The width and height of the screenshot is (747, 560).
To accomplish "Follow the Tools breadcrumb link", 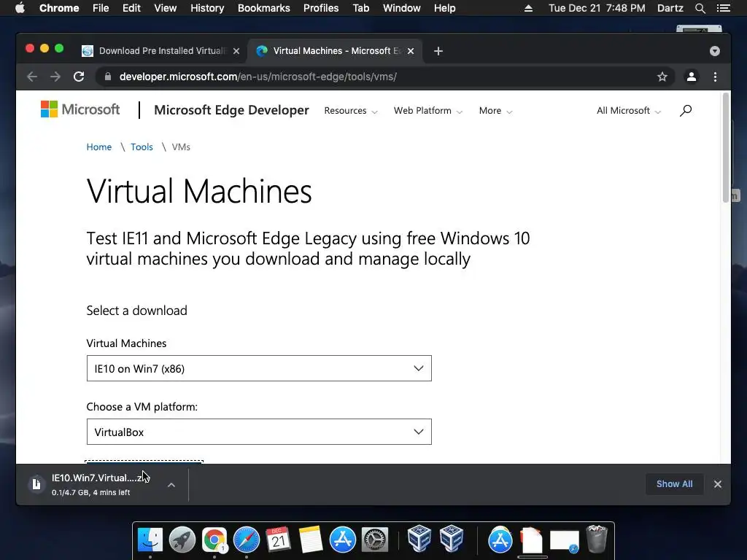I will tap(142, 147).
